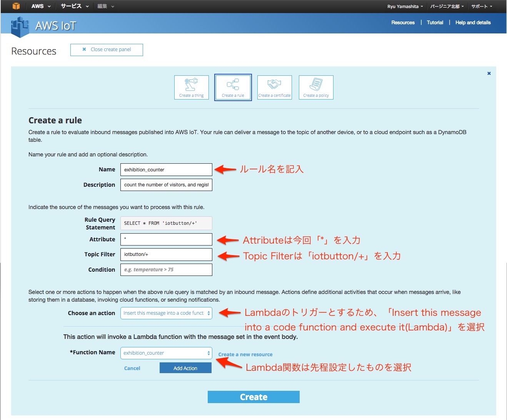Open the AWS dropdown menu
Image resolution: width=507 pixels, height=420 pixels.
[41, 6]
